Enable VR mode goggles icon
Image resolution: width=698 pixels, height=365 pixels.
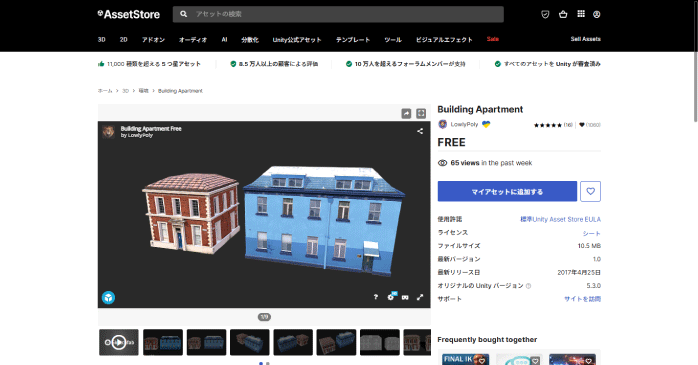[x=405, y=297]
